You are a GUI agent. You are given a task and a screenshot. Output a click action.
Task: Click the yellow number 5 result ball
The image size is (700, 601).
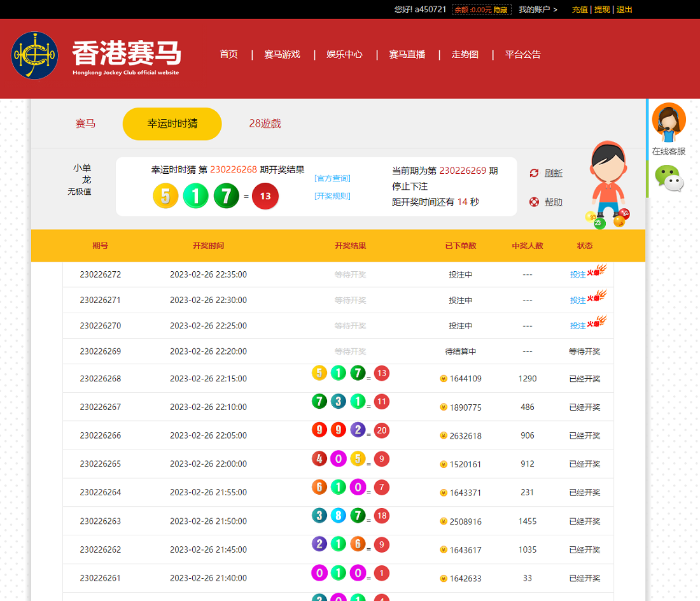[x=165, y=196]
